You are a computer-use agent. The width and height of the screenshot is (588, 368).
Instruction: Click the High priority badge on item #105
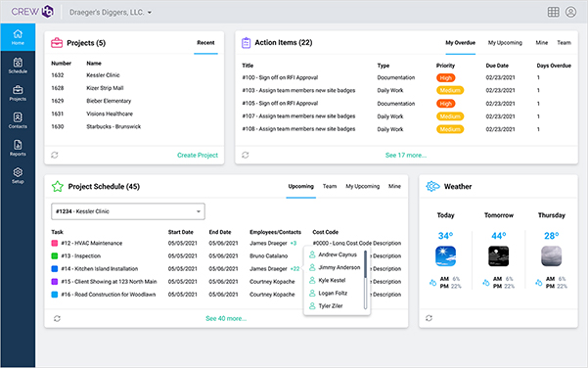click(x=445, y=104)
